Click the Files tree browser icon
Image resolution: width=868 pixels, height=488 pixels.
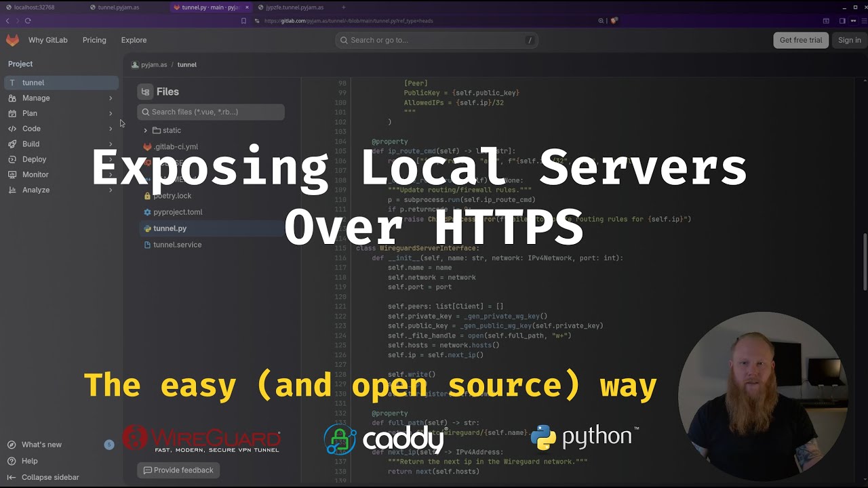pos(145,91)
